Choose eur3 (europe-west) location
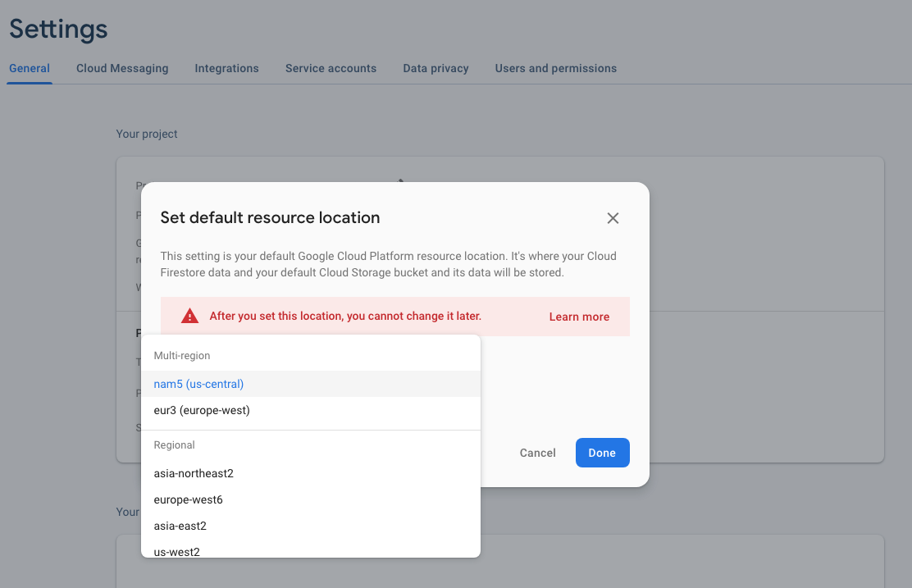912x588 pixels. click(311, 410)
